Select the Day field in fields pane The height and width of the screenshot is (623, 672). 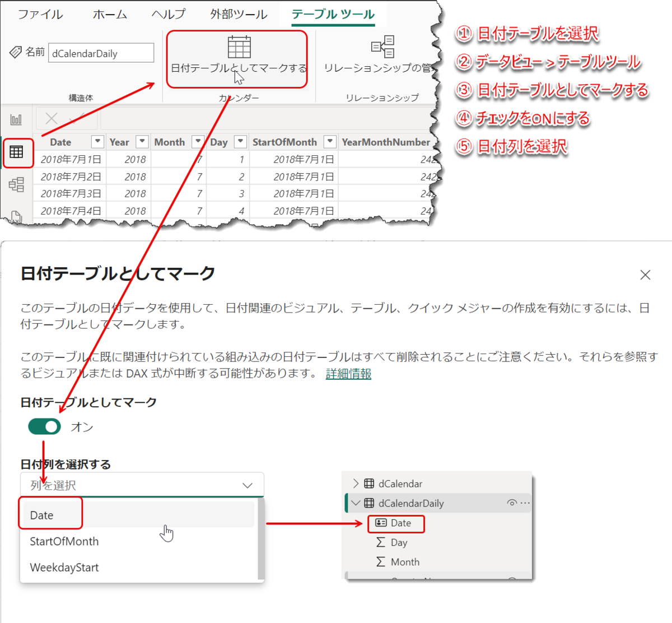click(399, 542)
